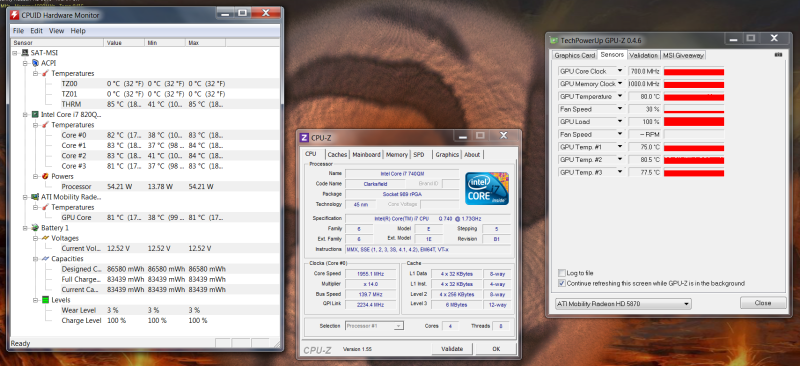Click the HWMonitor lightning title bar icon
This screenshot has height=366, width=800.
pos(14,15)
